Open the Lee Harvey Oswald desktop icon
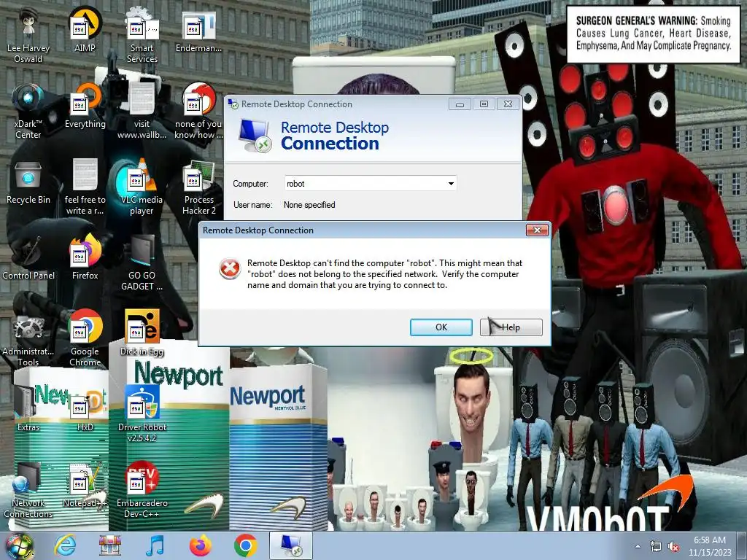Image resolution: width=747 pixels, height=560 pixels. 28,34
